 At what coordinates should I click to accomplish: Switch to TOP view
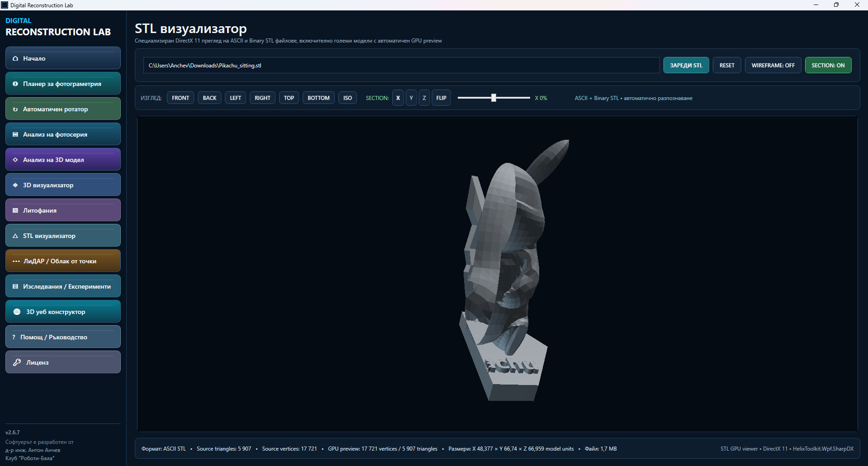289,98
